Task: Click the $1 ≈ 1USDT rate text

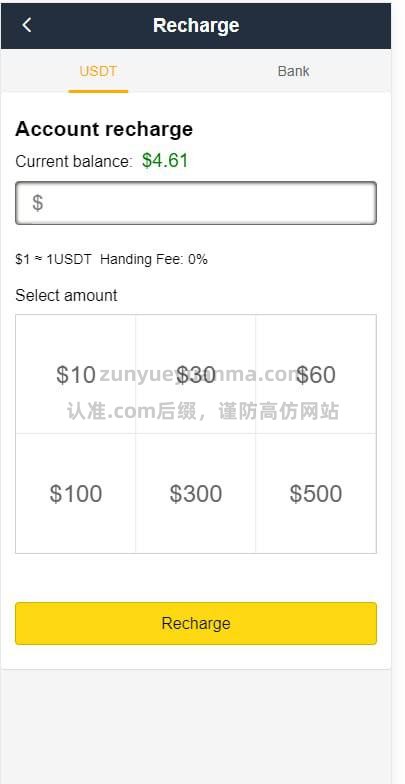Action: pyautogui.click(x=54, y=260)
